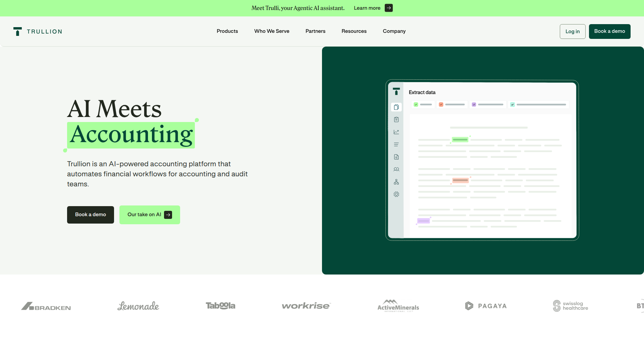
Task: Open the Company menu item
Action: [x=394, y=31]
